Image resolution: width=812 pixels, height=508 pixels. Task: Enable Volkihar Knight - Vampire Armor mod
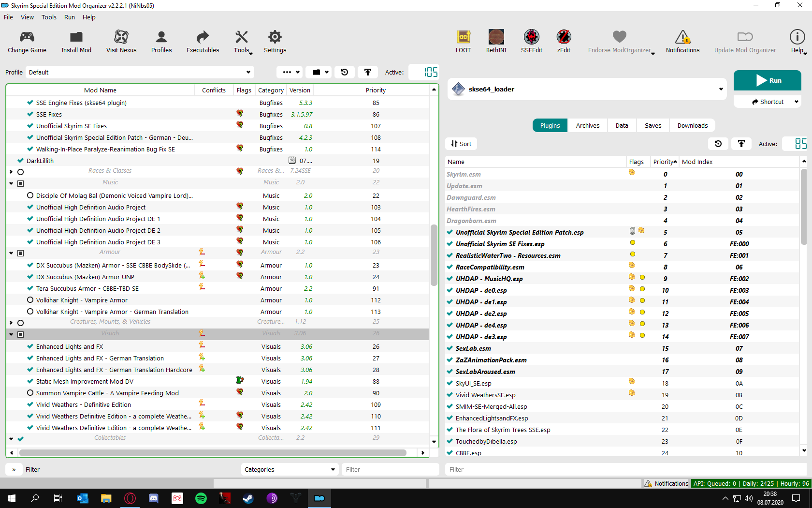[x=30, y=300]
